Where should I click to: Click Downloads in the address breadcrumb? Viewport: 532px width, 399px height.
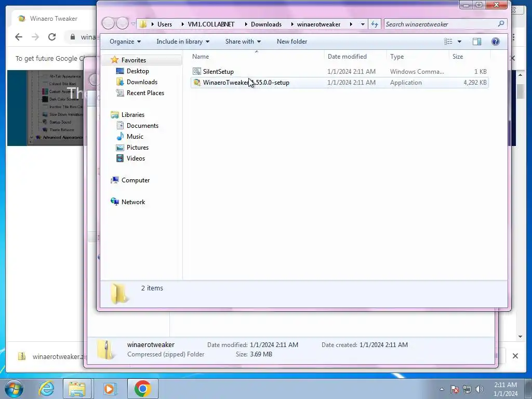pyautogui.click(x=266, y=24)
